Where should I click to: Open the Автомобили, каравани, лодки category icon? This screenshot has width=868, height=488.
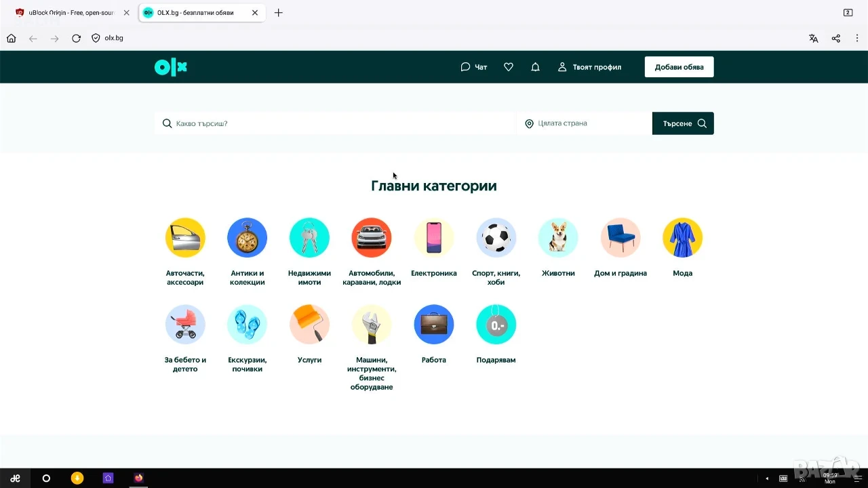372,238
